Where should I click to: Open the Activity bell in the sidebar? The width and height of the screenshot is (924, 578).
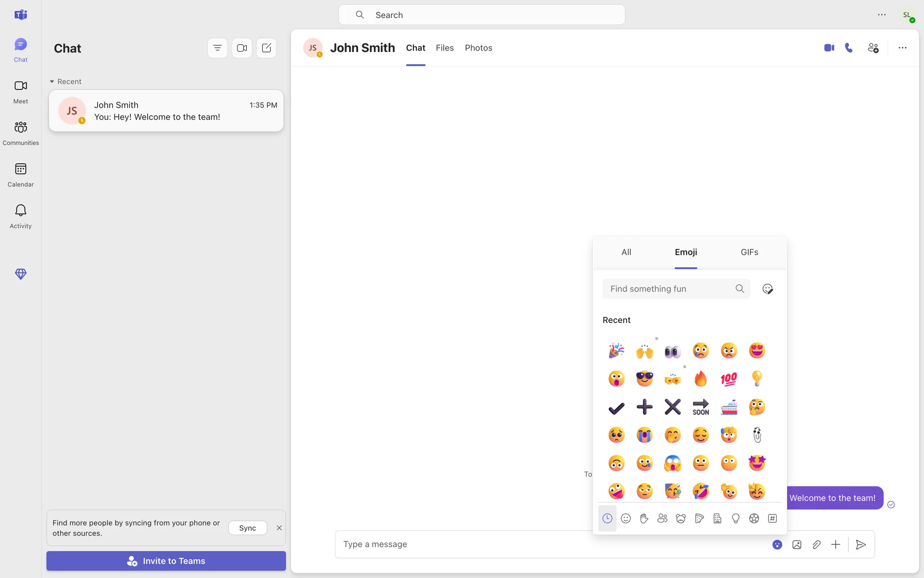(20, 216)
